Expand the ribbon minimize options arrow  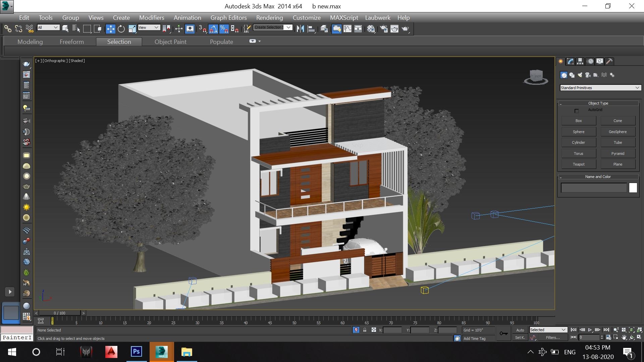(260, 41)
